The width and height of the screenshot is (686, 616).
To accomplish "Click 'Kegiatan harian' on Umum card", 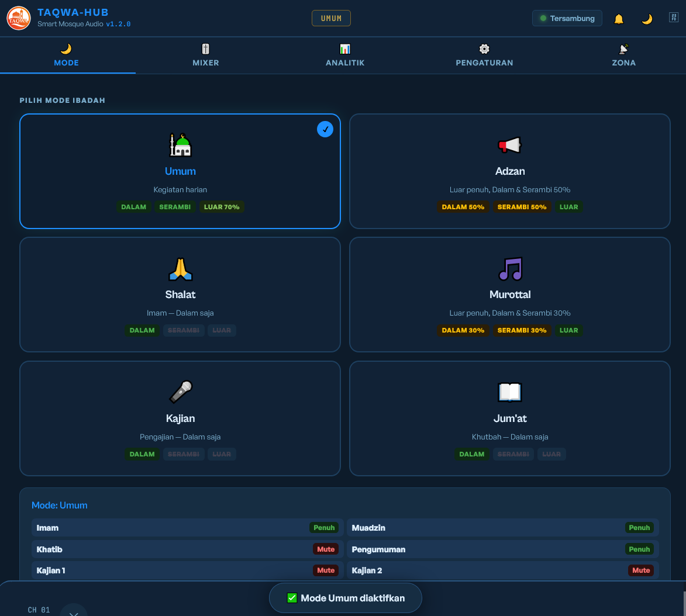I will [180, 190].
